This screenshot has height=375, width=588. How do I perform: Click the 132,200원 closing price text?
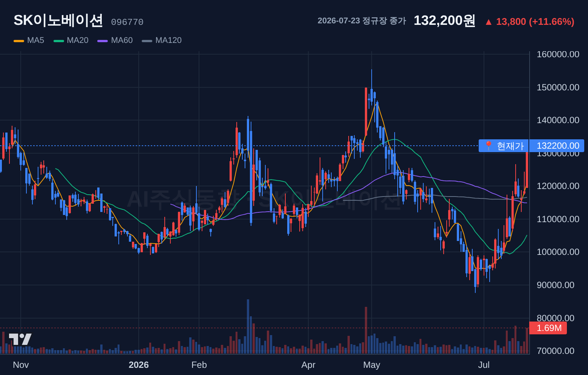[x=445, y=21]
